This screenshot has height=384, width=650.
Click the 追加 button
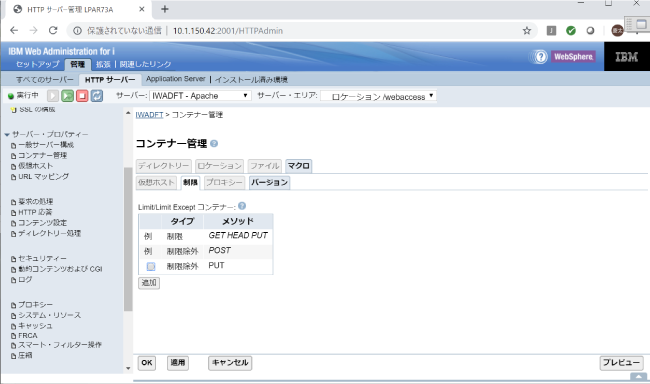(149, 283)
